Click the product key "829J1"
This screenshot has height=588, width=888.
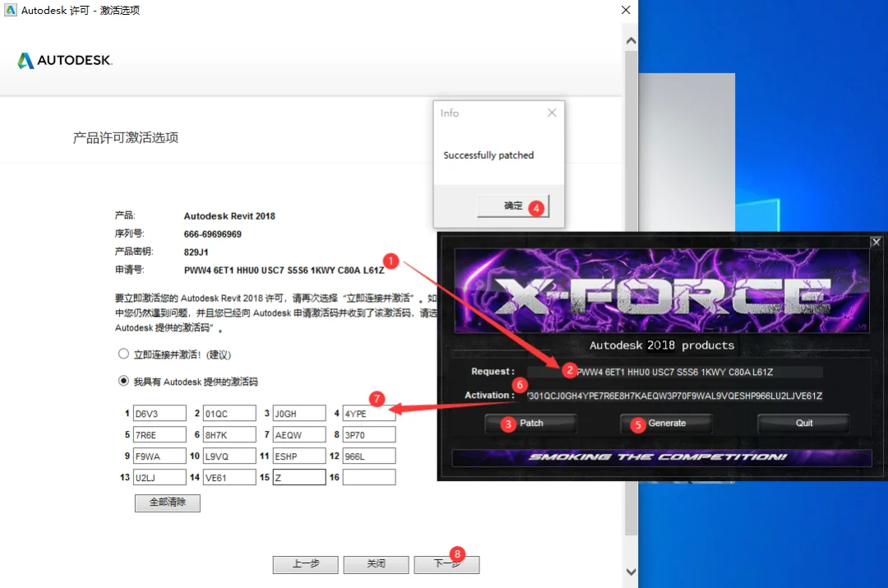(196, 252)
